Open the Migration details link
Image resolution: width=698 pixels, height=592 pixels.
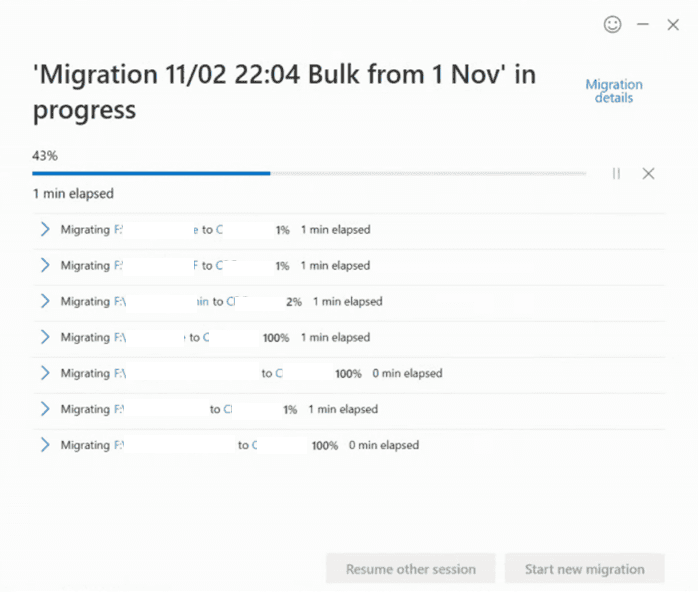(x=614, y=91)
